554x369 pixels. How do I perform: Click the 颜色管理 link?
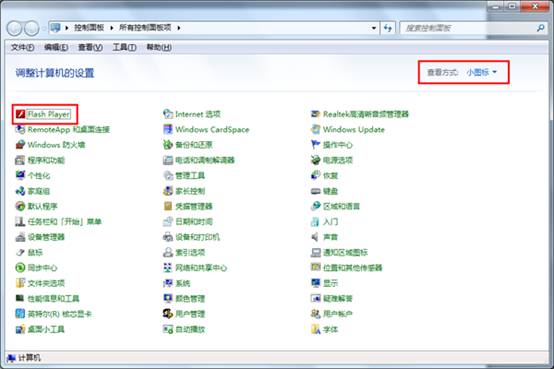click(190, 299)
